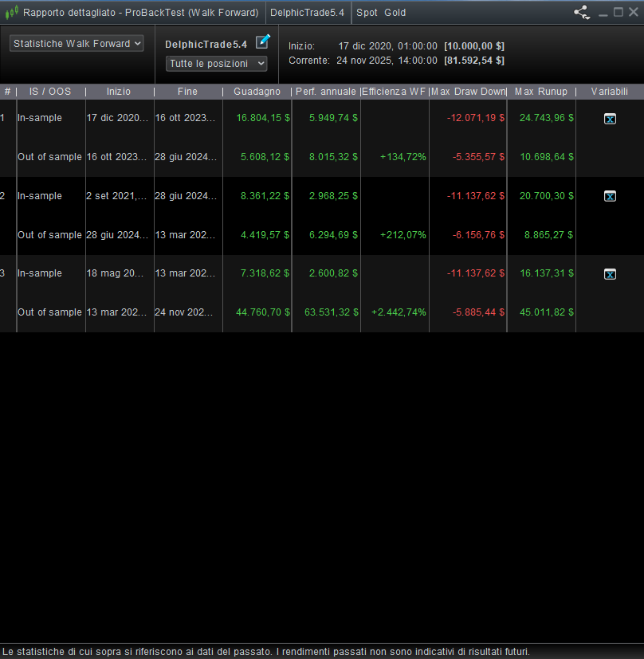Click the Perf. annuale column header
The height and width of the screenshot is (659, 644).
click(x=325, y=92)
